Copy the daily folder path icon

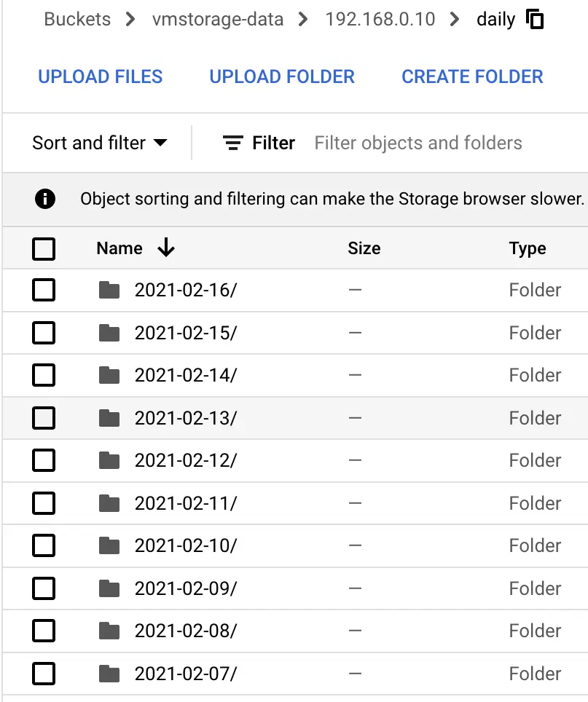pyautogui.click(x=536, y=20)
